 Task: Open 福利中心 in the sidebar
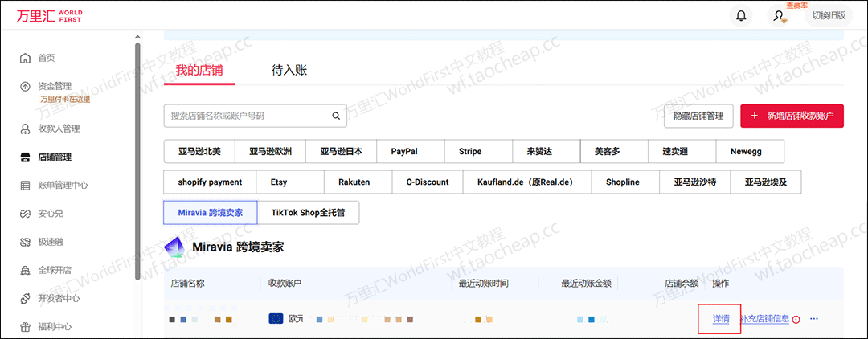[x=55, y=326]
